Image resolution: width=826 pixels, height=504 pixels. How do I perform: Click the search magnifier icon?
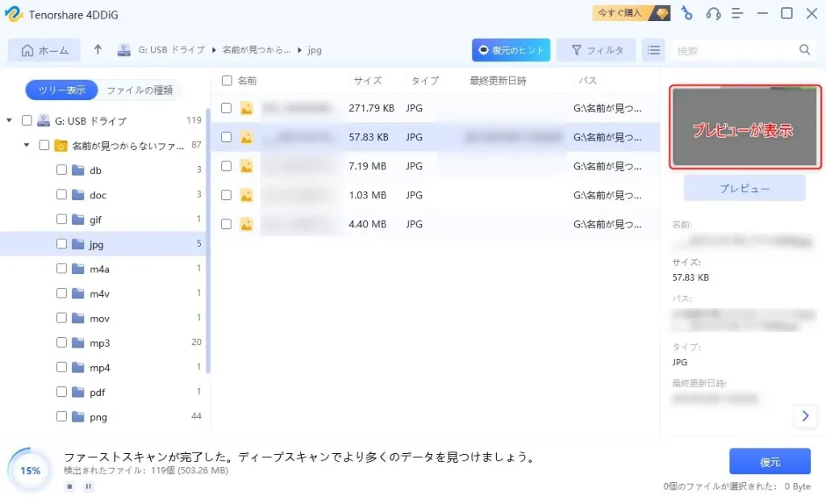[x=804, y=50]
